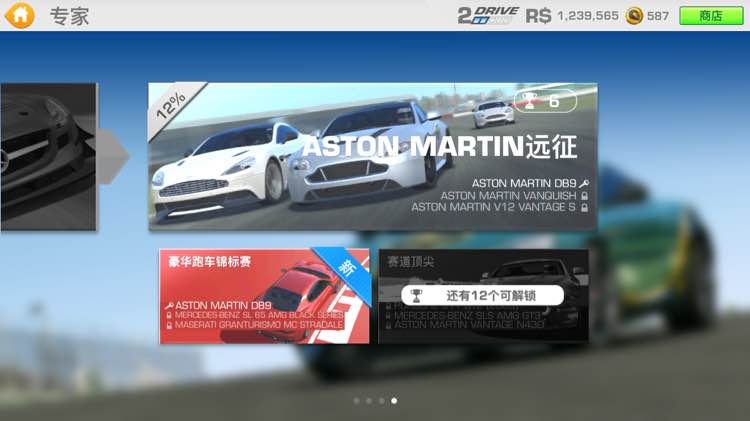Click the gold count 587

coord(658,16)
